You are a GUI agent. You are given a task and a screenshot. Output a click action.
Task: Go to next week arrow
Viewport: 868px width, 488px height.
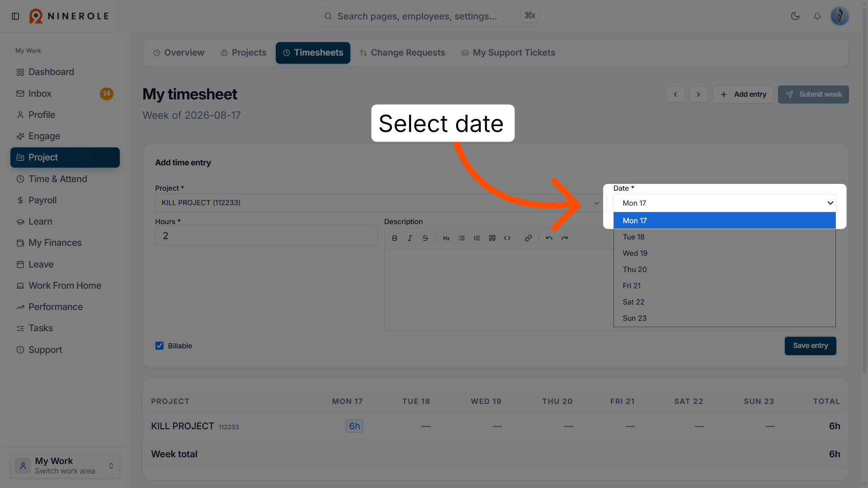pyautogui.click(x=698, y=94)
